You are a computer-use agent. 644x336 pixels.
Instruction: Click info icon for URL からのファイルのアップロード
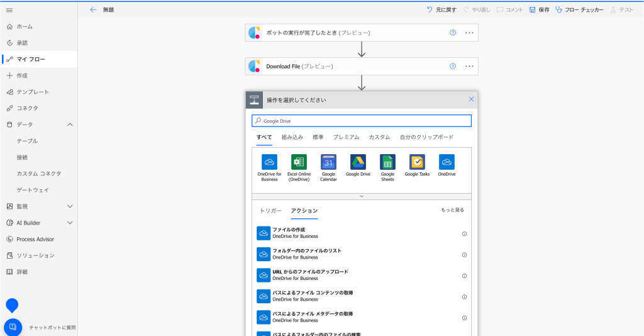(464, 276)
